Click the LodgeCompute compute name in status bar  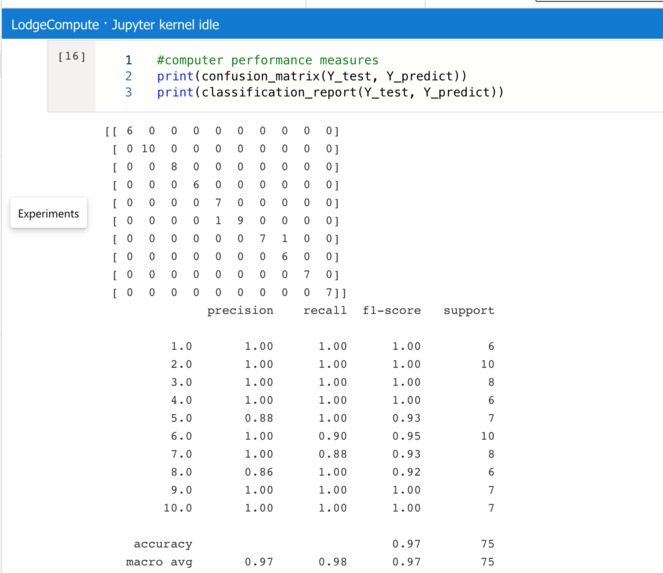pyautogui.click(x=55, y=25)
